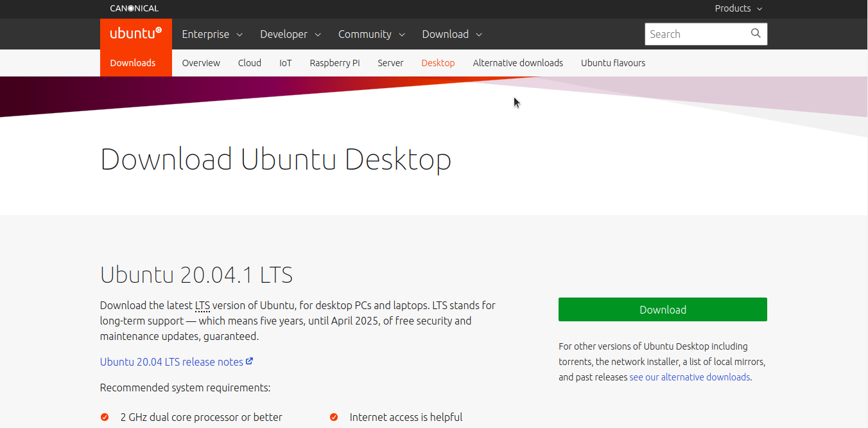The image size is (868, 428).
Task: Click the green Download button
Action: point(663,309)
